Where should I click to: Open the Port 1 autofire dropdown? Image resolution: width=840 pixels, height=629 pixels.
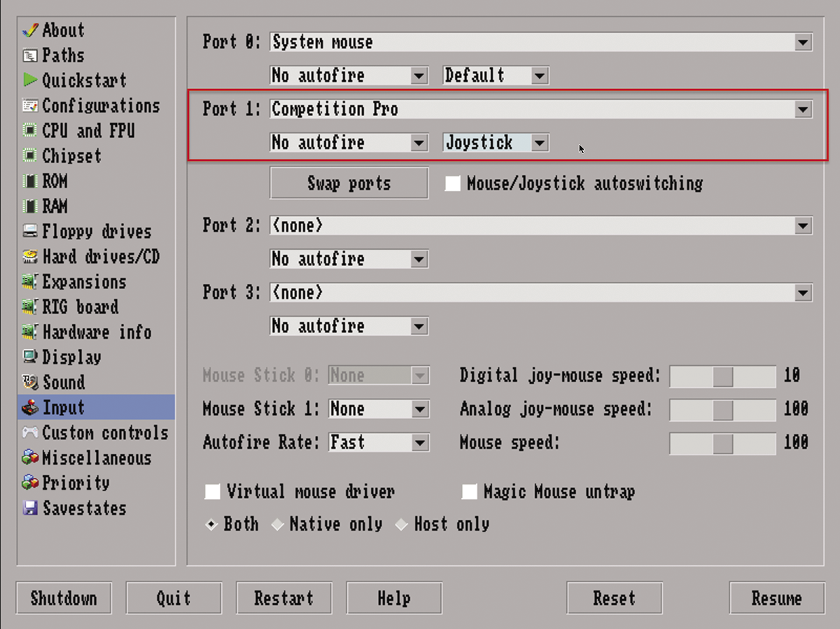(349, 143)
